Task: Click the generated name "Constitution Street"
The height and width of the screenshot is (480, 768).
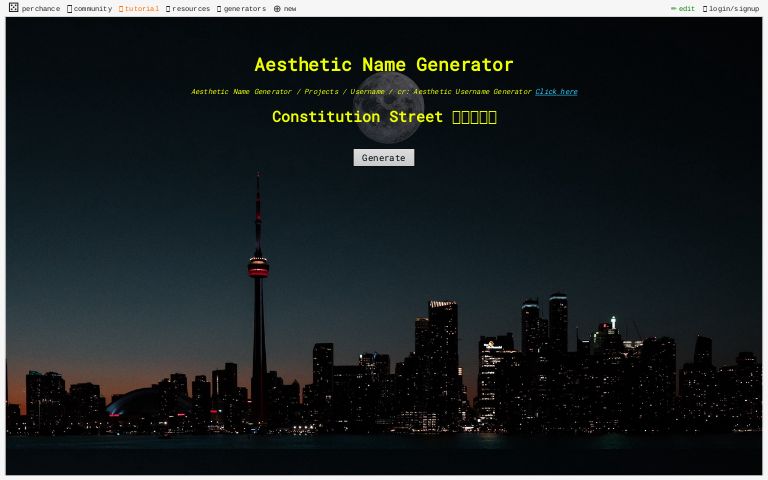Action: coord(357,117)
